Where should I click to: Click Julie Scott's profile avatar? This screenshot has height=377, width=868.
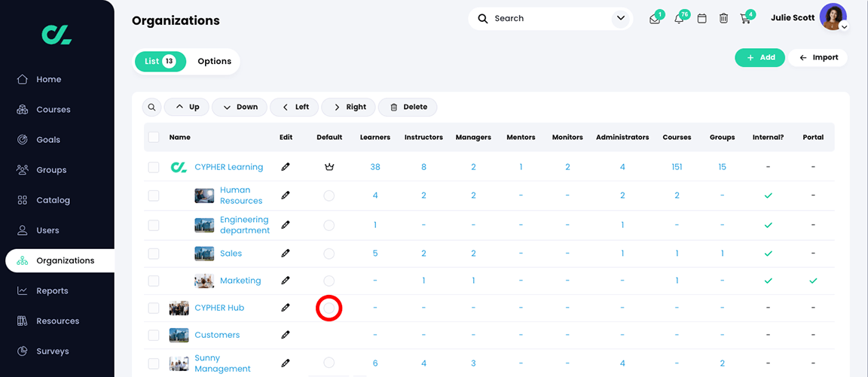[833, 17]
